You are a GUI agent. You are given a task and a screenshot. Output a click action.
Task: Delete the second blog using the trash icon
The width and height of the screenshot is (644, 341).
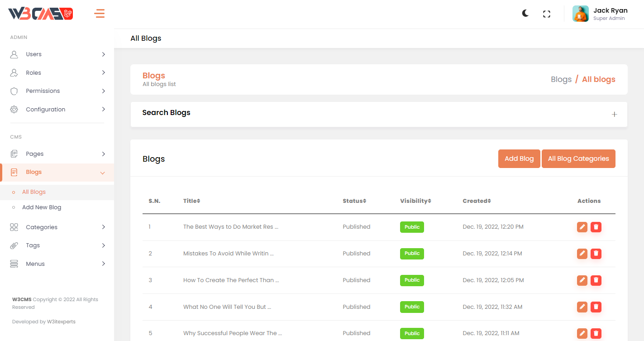coord(596,254)
